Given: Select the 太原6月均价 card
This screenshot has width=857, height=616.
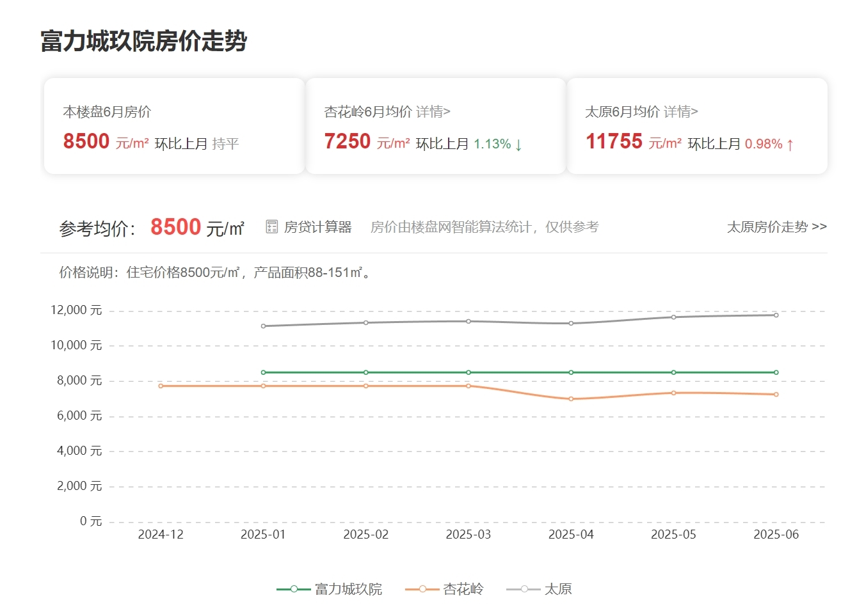Looking at the screenshot, I should (697, 125).
